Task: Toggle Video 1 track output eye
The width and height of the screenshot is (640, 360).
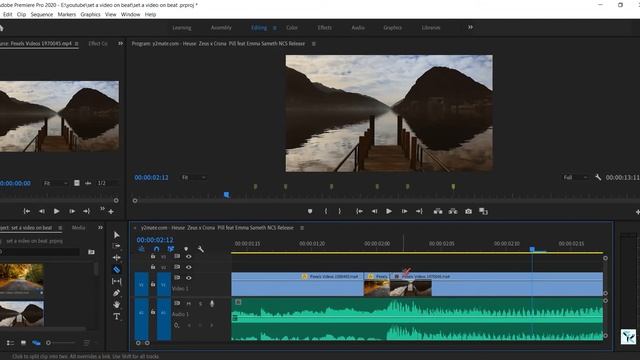Action: 189,278
